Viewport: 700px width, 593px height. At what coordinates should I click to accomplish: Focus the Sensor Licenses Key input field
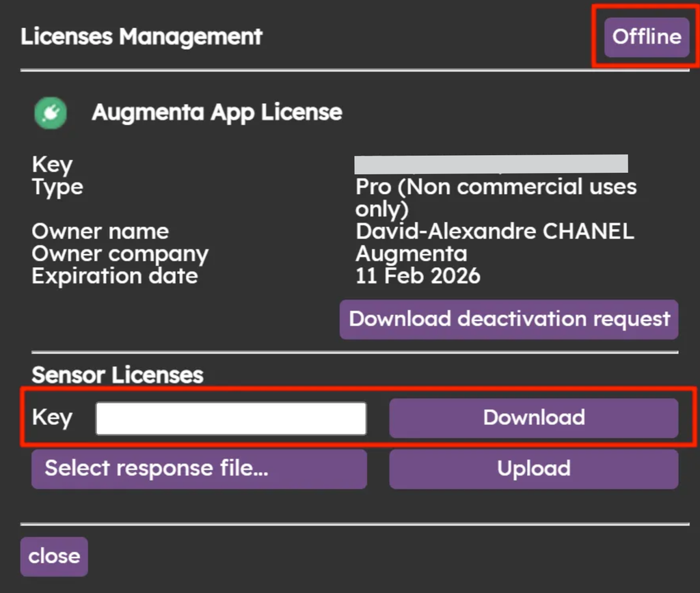(x=231, y=418)
